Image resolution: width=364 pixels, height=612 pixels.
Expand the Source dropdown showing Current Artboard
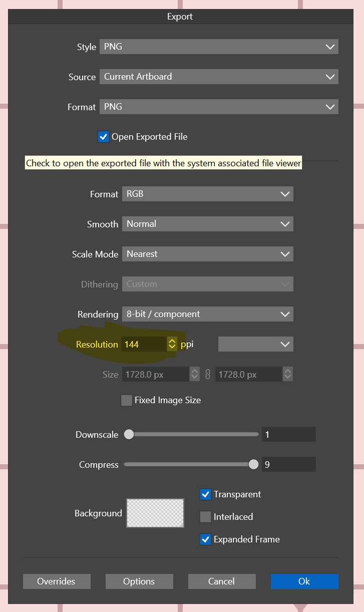[219, 77]
